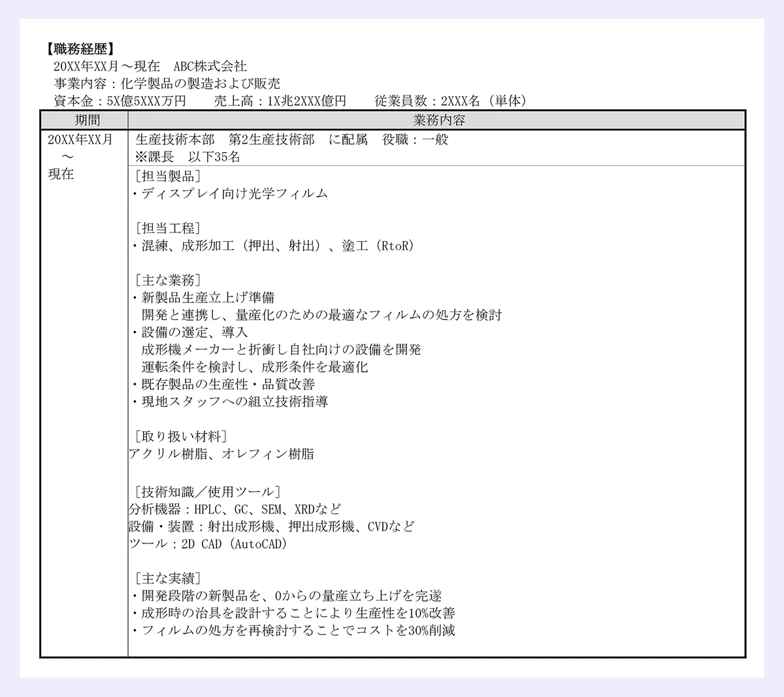Click the ツール 2D CAD (AutoCAD) line
784x697 pixels.
tap(208, 544)
